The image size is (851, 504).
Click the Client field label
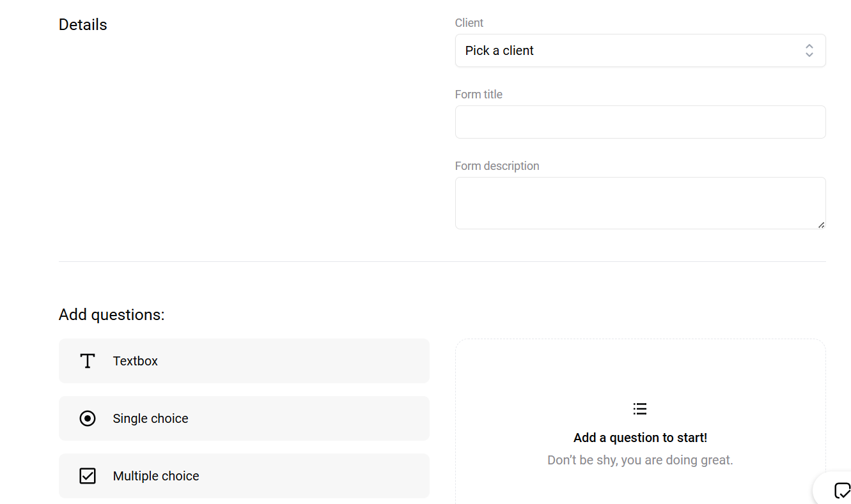[469, 22]
